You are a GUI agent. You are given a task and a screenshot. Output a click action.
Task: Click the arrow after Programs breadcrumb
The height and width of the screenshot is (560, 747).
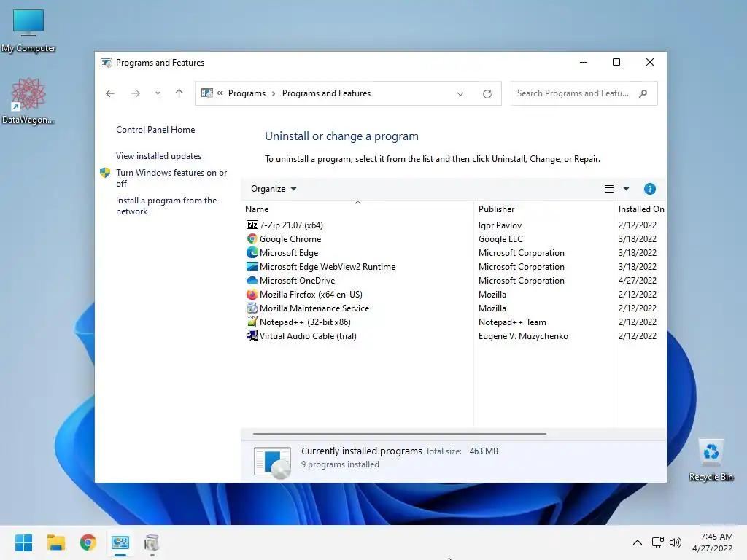[x=274, y=93]
